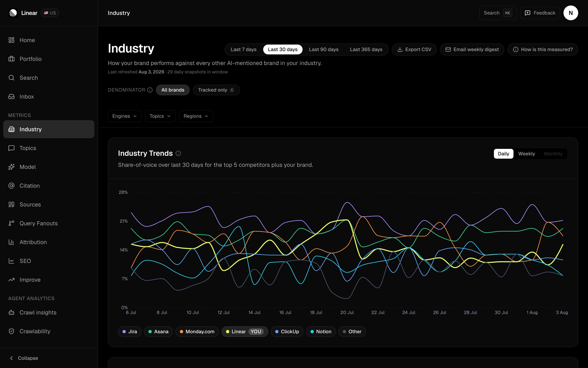Select Last 30 days range

(x=283, y=50)
